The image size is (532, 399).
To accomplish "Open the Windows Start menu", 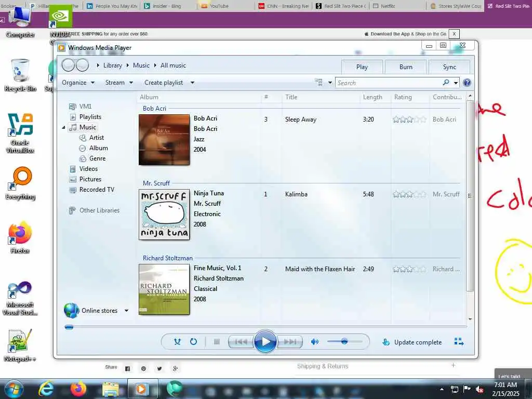I will (14, 389).
